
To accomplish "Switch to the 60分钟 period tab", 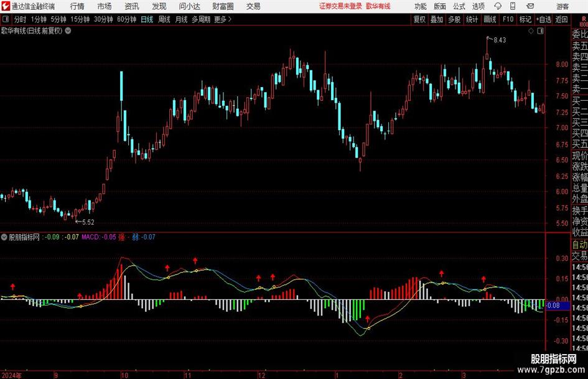I will (x=126, y=19).
